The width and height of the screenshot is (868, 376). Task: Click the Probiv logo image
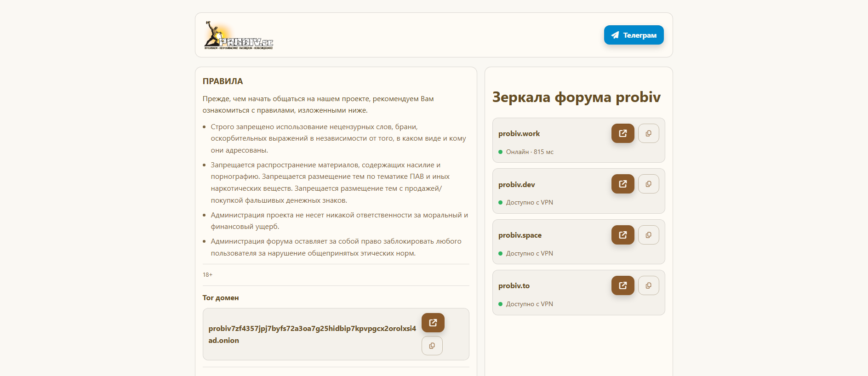pyautogui.click(x=239, y=35)
